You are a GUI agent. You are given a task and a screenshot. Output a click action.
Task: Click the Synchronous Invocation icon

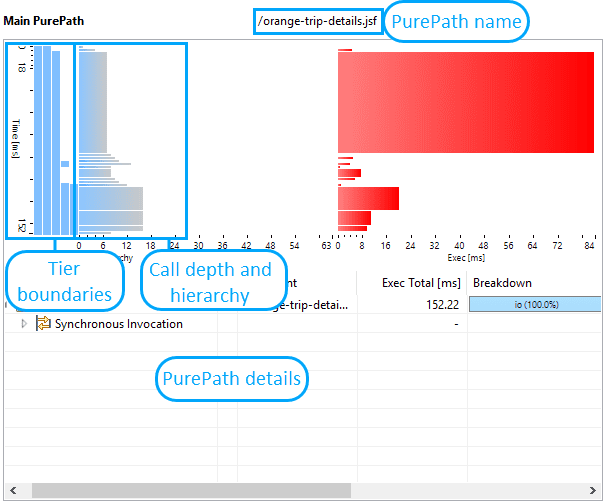(43, 323)
